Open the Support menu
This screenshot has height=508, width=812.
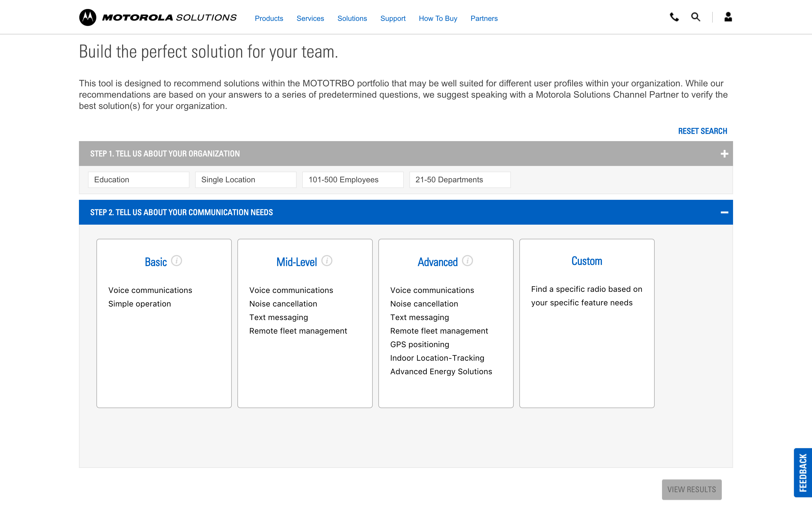[392, 18]
